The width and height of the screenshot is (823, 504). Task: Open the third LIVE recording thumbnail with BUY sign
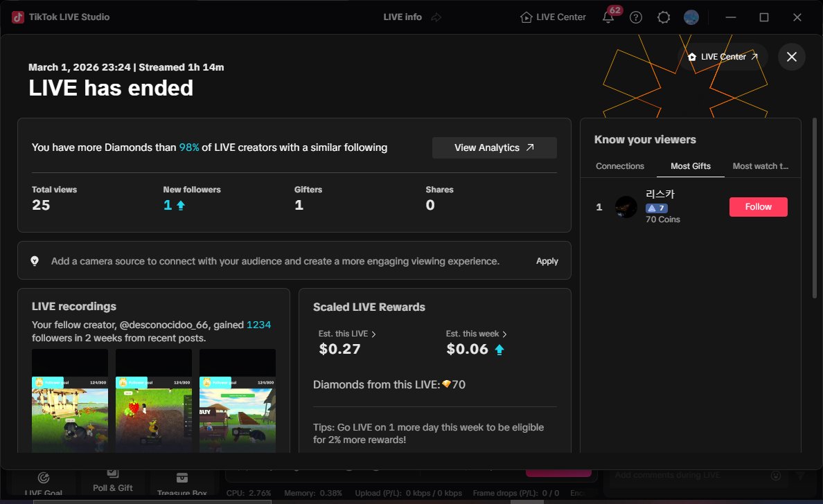(237, 401)
